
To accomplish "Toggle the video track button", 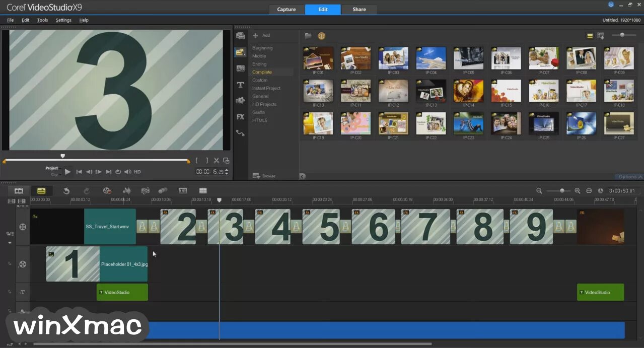I will pyautogui.click(x=23, y=227).
